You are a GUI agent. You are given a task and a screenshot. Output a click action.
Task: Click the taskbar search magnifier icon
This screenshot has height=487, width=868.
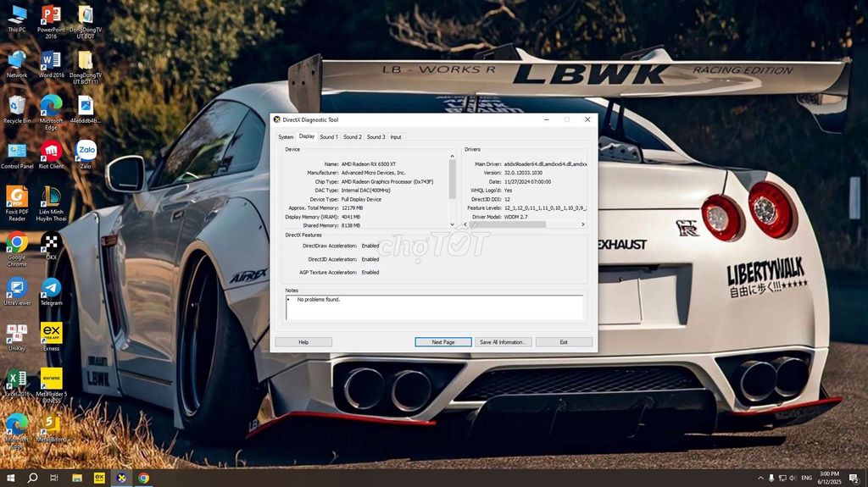coord(32,478)
